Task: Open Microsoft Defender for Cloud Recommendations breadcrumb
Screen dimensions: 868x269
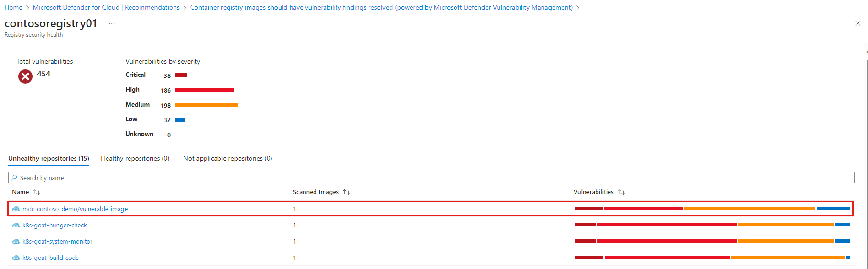Action: coord(106,8)
